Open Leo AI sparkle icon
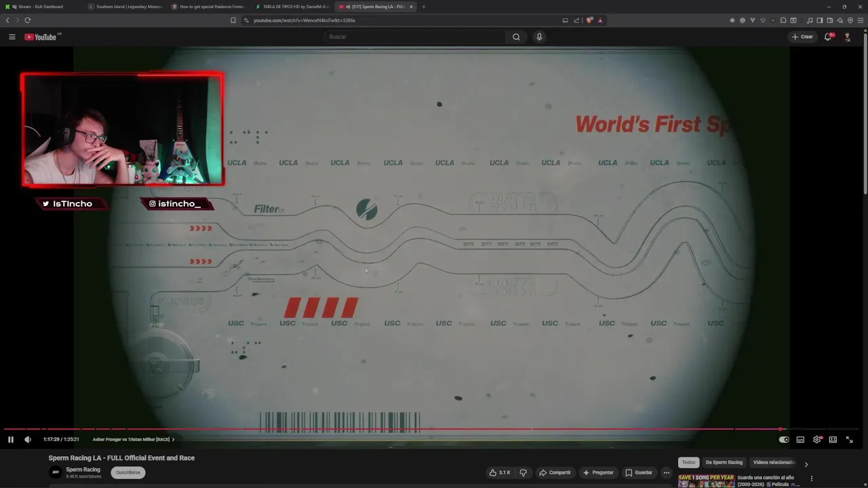Viewport: 868px width, 488px height. 840,20
